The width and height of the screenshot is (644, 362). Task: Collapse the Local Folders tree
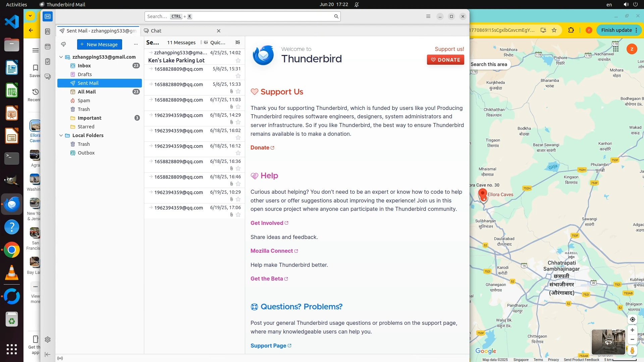point(61,135)
